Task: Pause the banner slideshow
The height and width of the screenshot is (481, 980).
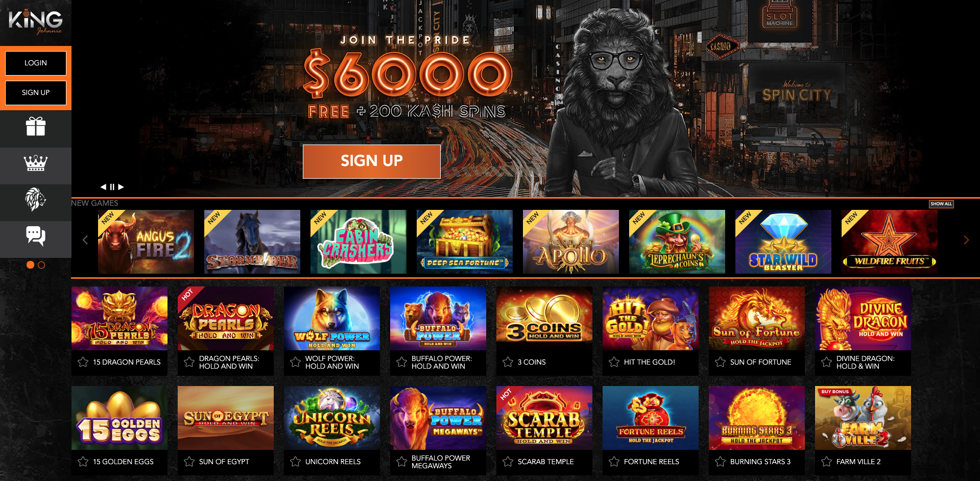Action: [112, 187]
